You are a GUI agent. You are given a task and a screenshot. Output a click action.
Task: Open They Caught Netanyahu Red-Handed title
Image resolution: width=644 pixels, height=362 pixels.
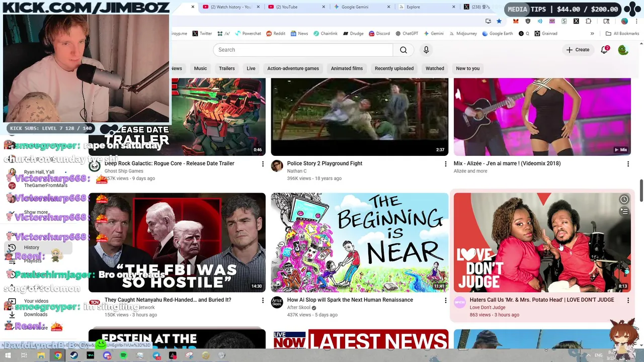pos(168,300)
